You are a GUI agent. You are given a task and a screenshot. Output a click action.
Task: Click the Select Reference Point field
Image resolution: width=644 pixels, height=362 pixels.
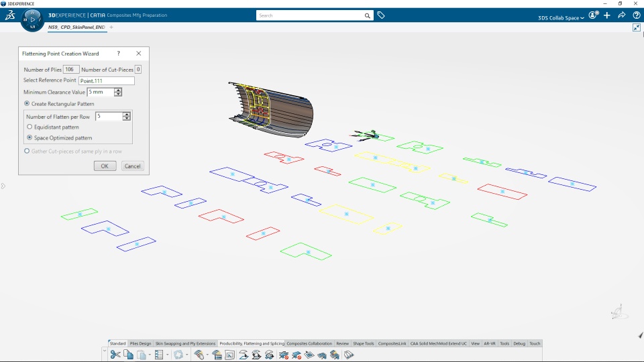pos(107,81)
